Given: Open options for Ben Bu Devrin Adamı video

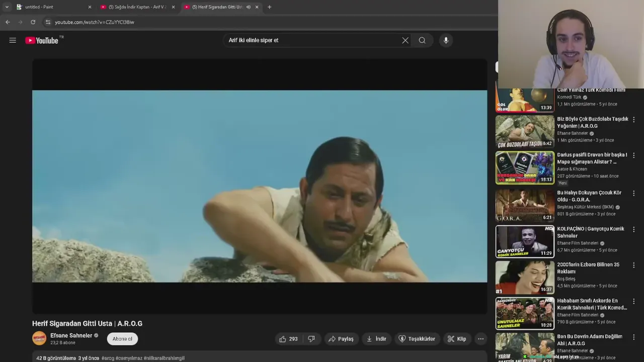Looking at the screenshot, I should [x=633, y=337].
